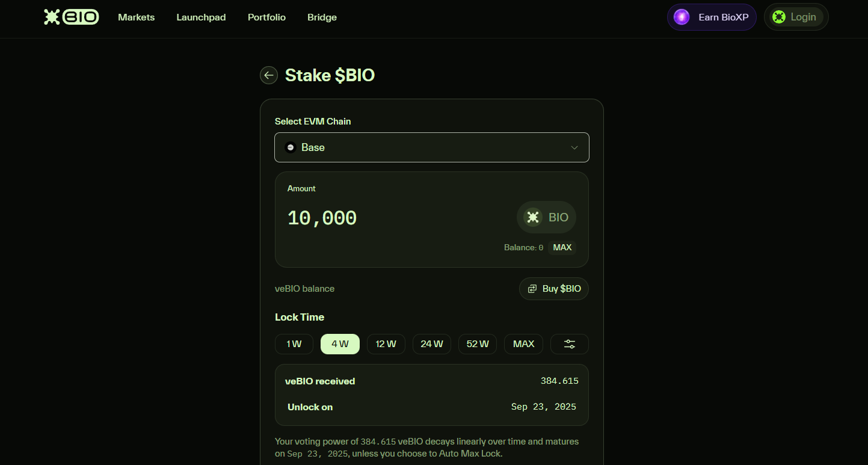The height and width of the screenshot is (465, 868).
Task: Go to the Launchpad page
Action: pyautogui.click(x=201, y=17)
